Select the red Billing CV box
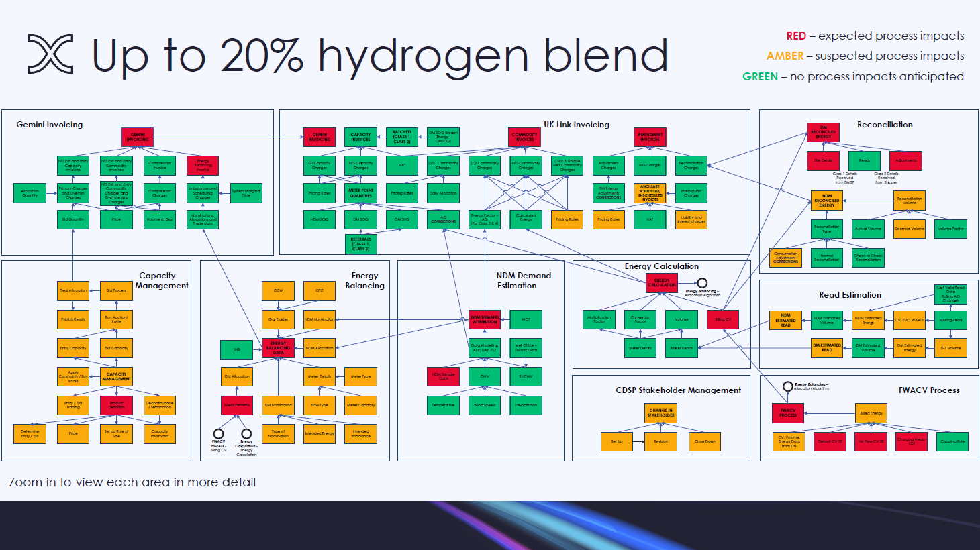Viewport: 980px width, 550px height. click(x=723, y=319)
